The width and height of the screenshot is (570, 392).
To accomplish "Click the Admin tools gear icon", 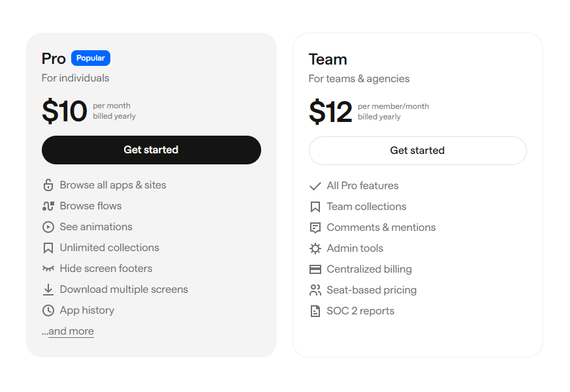I will (315, 249).
